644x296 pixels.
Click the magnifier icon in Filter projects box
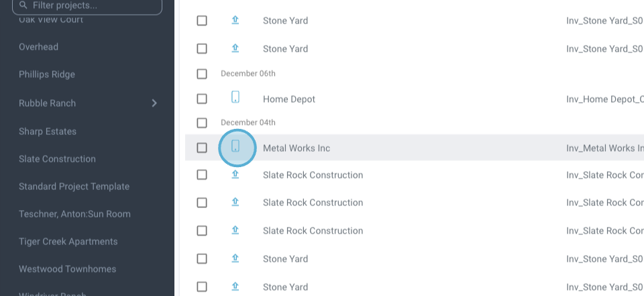point(23,5)
